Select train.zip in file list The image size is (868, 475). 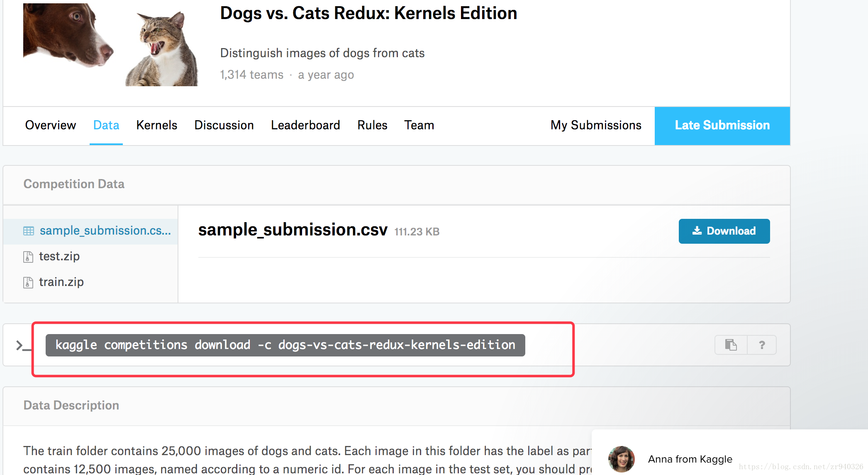(x=61, y=282)
